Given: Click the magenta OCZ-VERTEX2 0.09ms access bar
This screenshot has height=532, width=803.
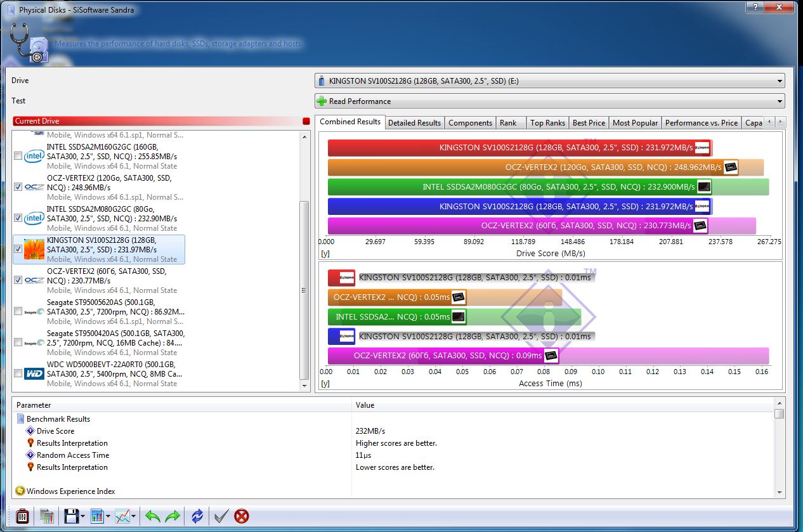Looking at the screenshot, I should (548, 356).
